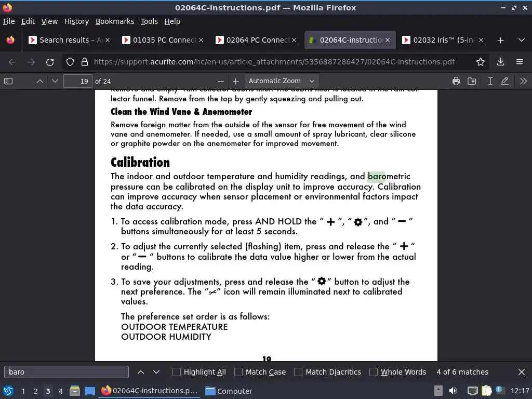Screen dimensions: 532x399
Task: Click the page number field
Action: (x=78, y=81)
